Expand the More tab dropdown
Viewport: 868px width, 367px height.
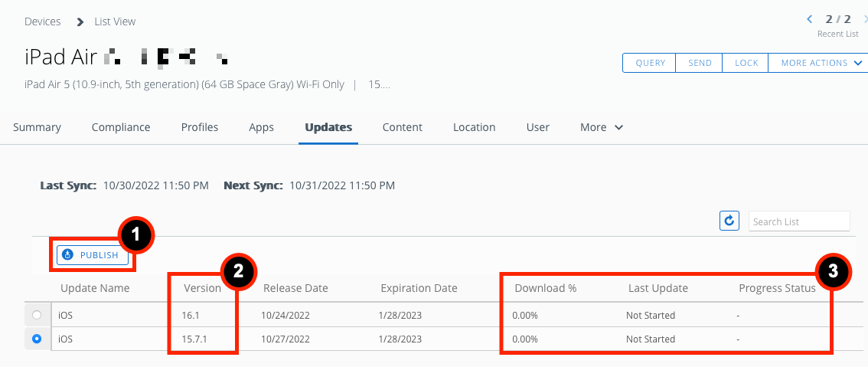click(x=602, y=127)
